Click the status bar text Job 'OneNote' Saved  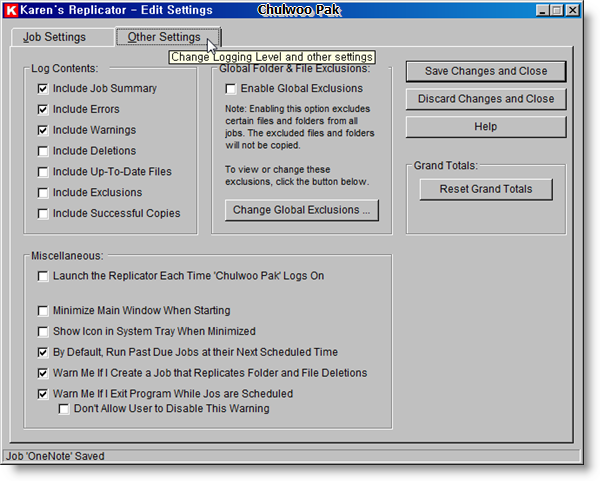coord(55,456)
